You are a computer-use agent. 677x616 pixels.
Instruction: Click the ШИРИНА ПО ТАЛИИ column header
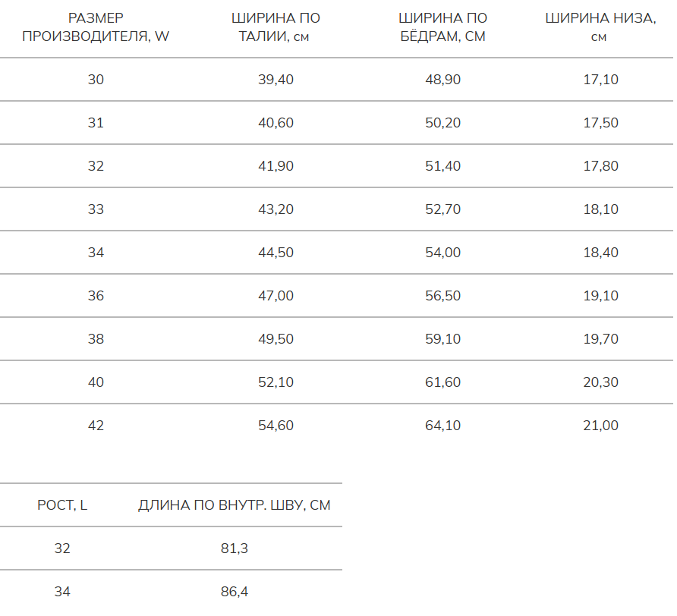(276, 27)
